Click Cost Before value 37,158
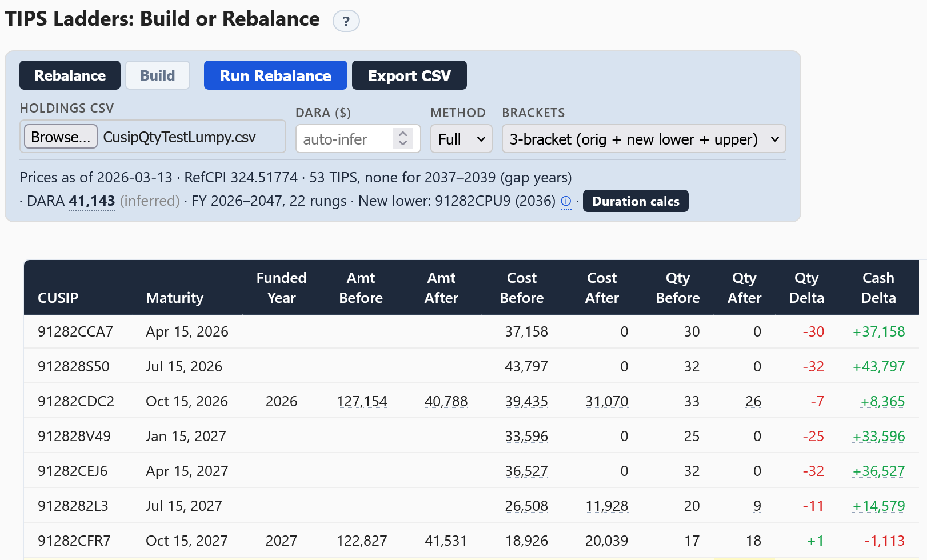The height and width of the screenshot is (560, 927). point(526,331)
